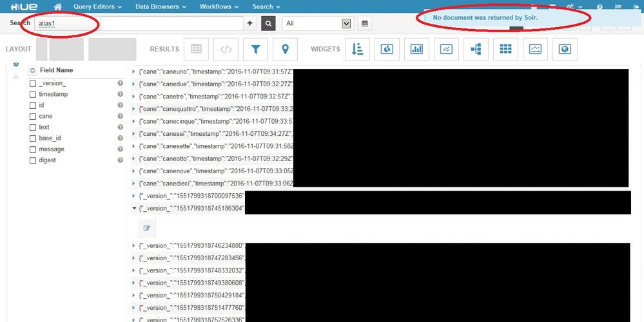
Task: Expand the 1551799318746234880 version row
Action: click(x=133, y=246)
